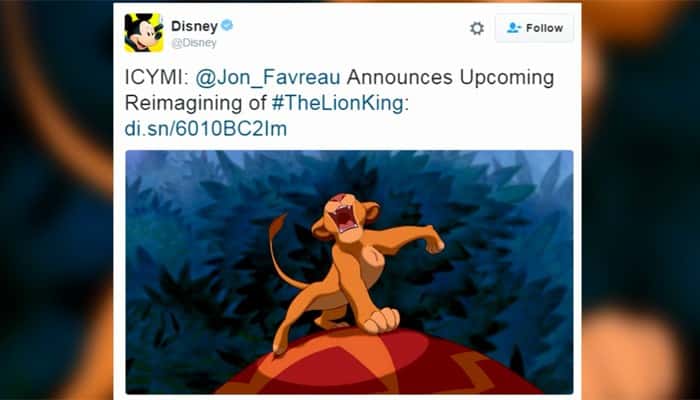Open the Disney display name link
Screen dimensions: 700x400
[x=194, y=26]
